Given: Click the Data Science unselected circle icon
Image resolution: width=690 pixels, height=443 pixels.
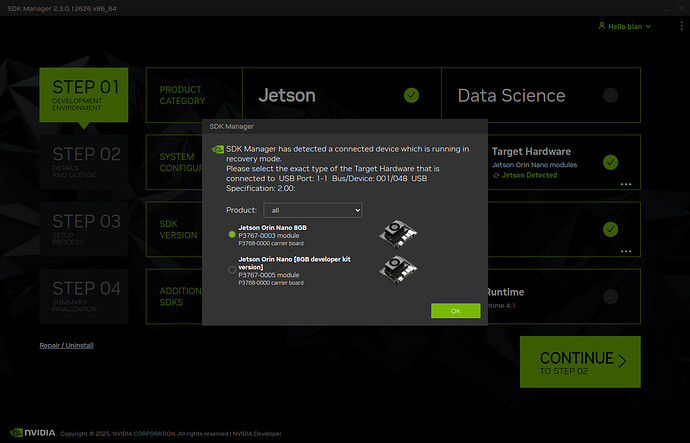Looking at the screenshot, I should [x=610, y=95].
